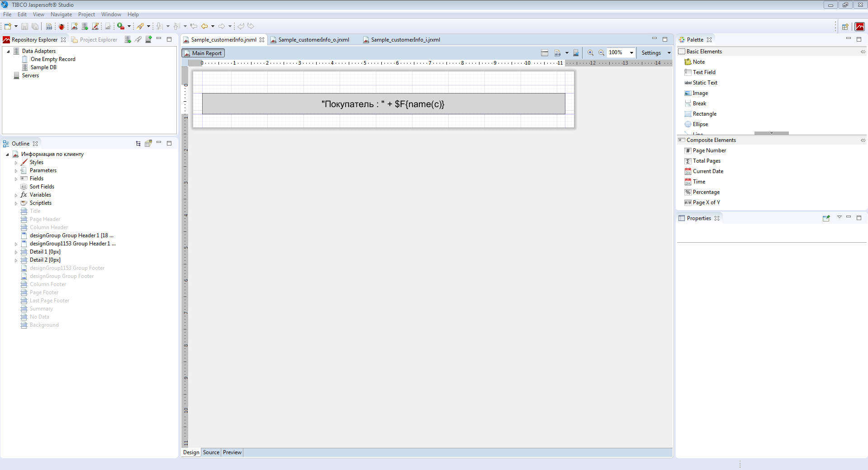Viewport: 868px width, 470px height.
Task: Choose the Page Number composite element
Action: 709,150
